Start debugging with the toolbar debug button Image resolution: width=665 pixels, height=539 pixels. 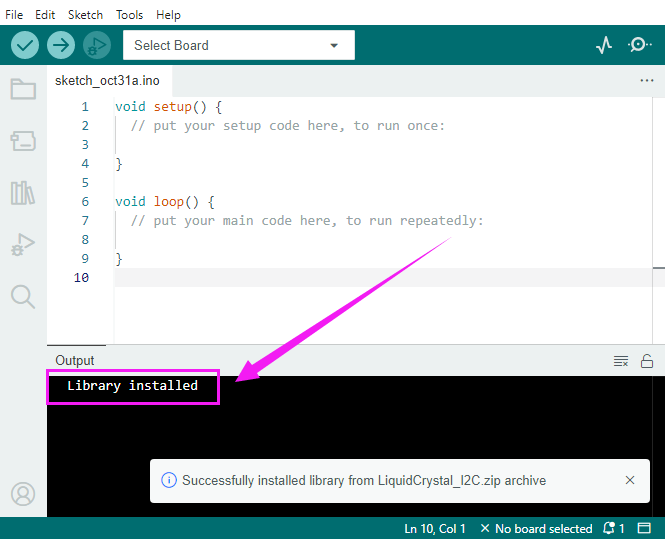97,45
